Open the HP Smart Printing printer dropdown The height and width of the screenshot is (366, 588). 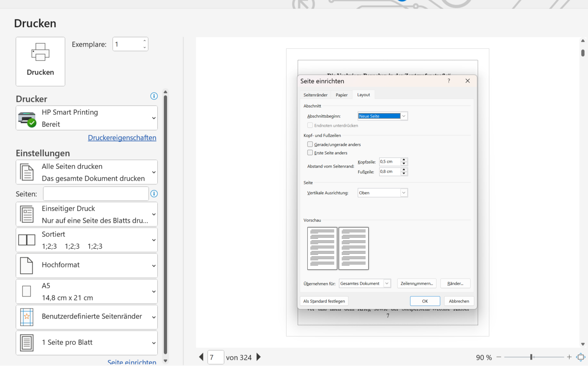pyautogui.click(x=87, y=118)
